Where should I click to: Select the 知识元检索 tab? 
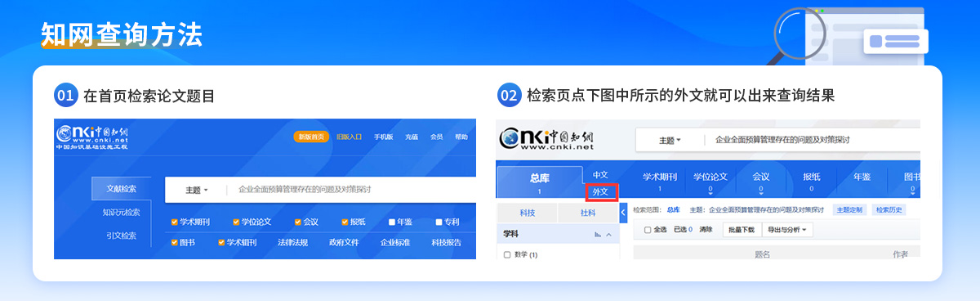[x=121, y=213]
